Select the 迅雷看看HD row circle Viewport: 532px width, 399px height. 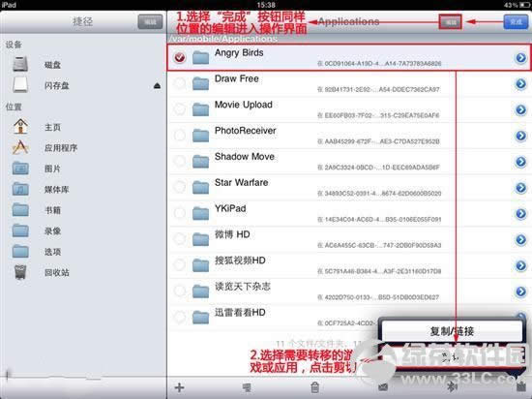click(x=180, y=317)
